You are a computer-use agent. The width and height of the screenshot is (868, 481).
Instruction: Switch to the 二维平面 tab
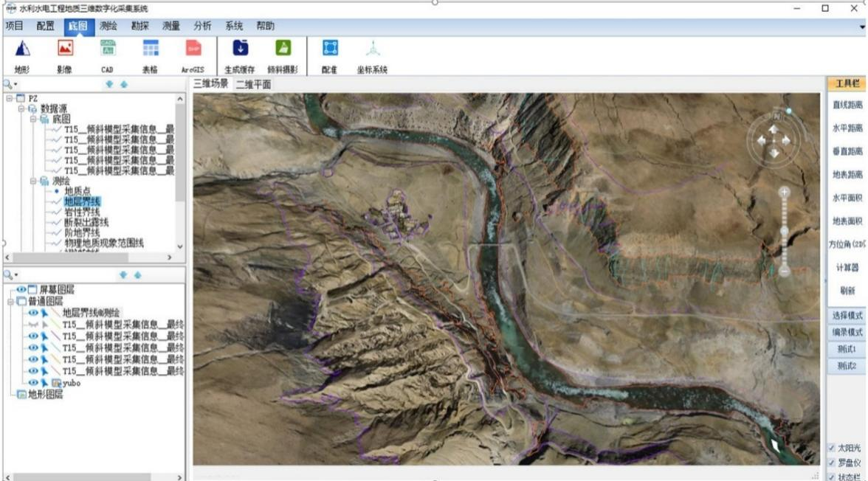tap(253, 84)
